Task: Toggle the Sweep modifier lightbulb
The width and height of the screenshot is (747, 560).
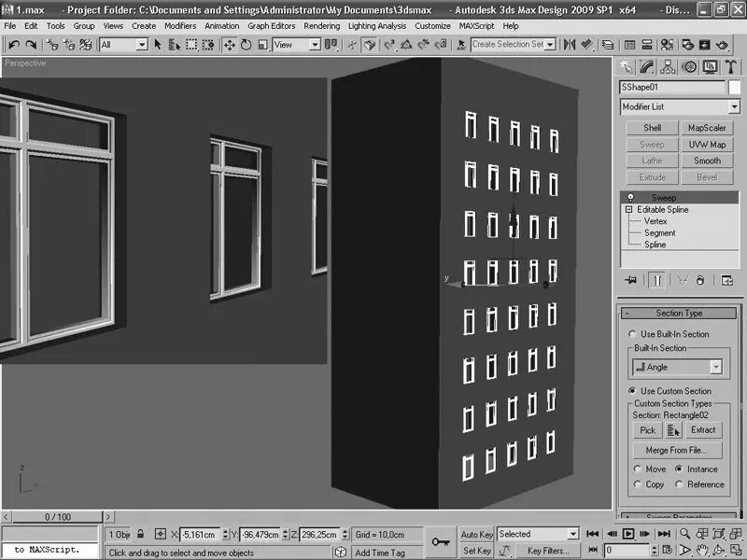Action: [631, 198]
